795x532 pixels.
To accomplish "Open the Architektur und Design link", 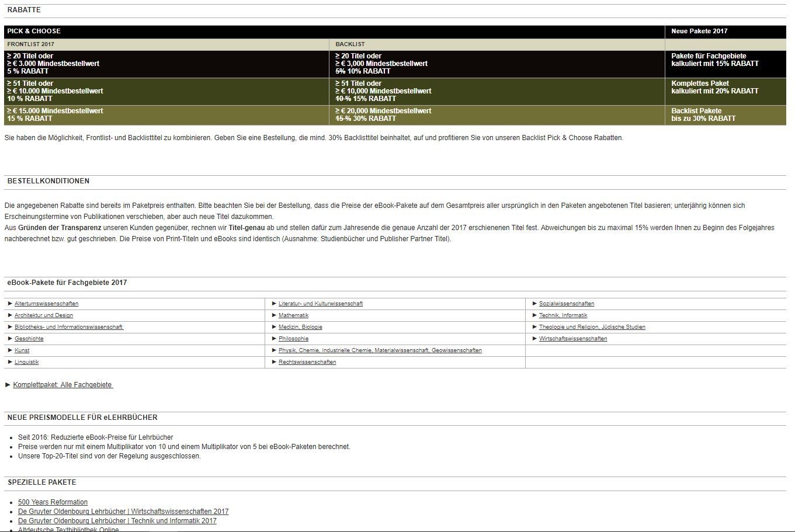I will click(43, 315).
